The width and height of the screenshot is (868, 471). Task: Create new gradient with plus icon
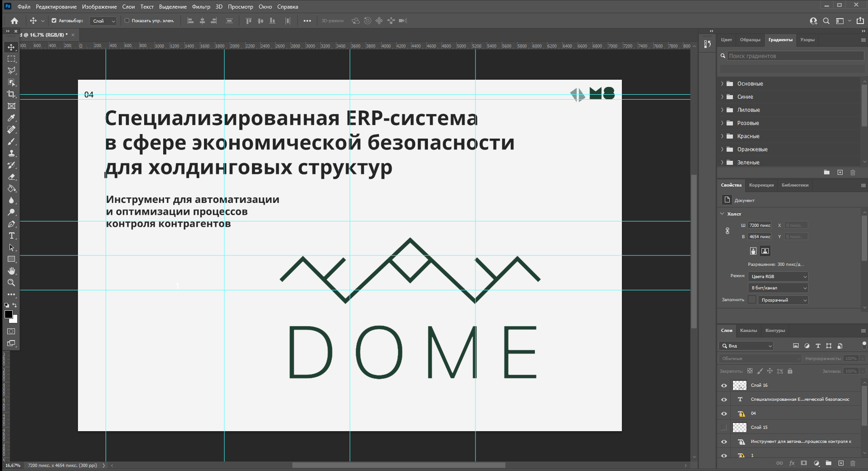[x=840, y=173]
